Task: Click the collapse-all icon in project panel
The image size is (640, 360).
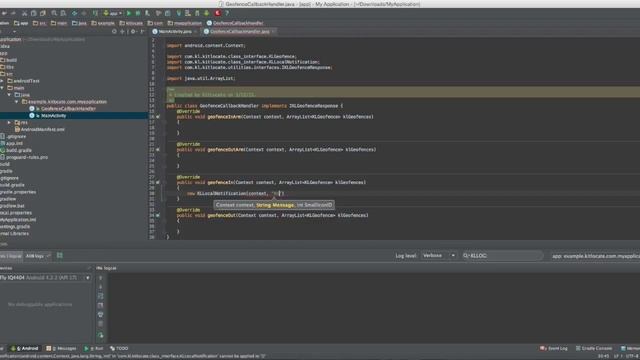Action: [x=122, y=31]
